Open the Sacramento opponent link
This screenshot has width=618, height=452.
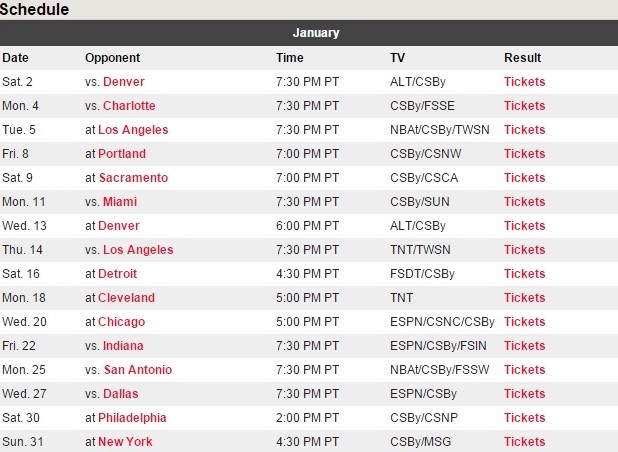133,178
